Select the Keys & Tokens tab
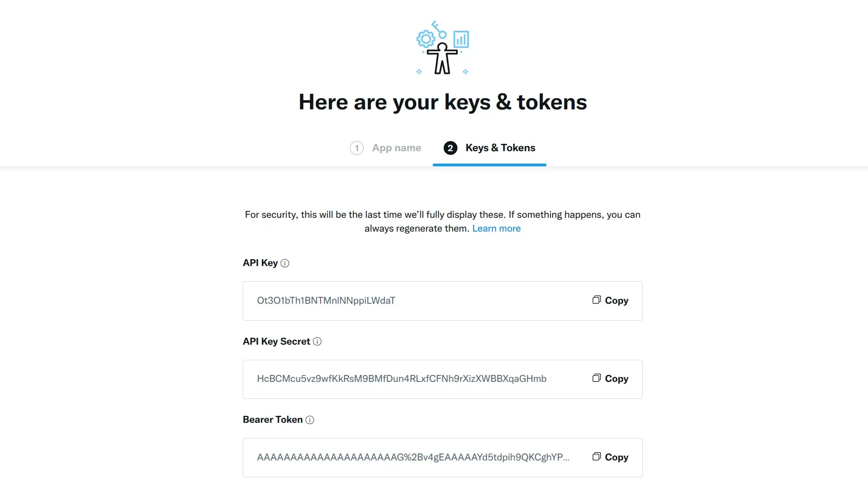This screenshot has height=488, width=868. 500,148
